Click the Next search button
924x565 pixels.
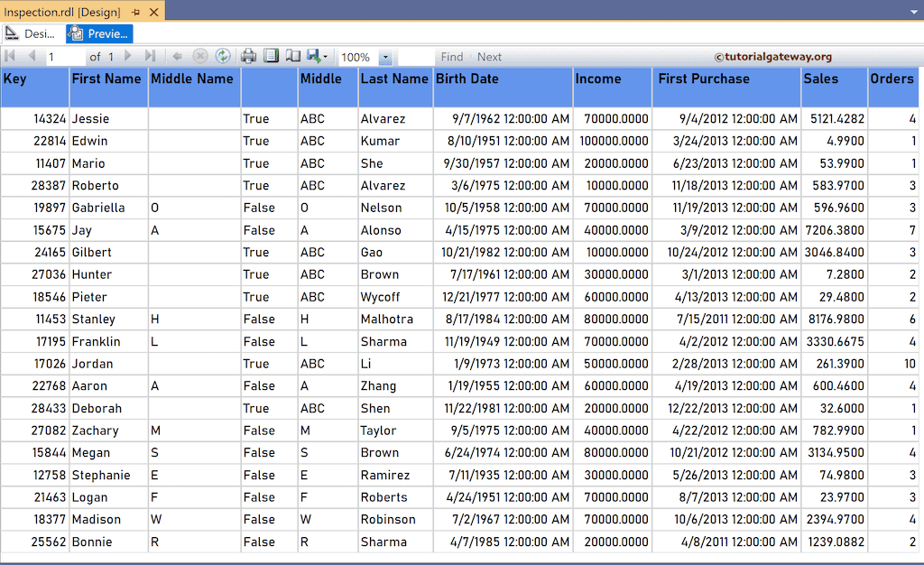click(x=489, y=56)
